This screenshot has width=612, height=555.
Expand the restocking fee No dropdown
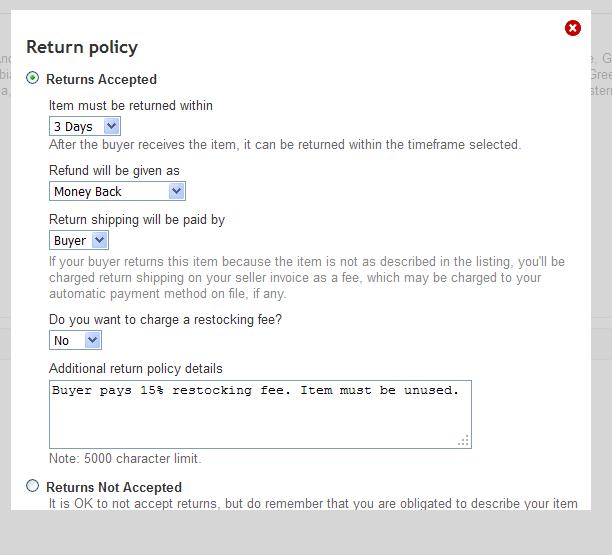75,340
